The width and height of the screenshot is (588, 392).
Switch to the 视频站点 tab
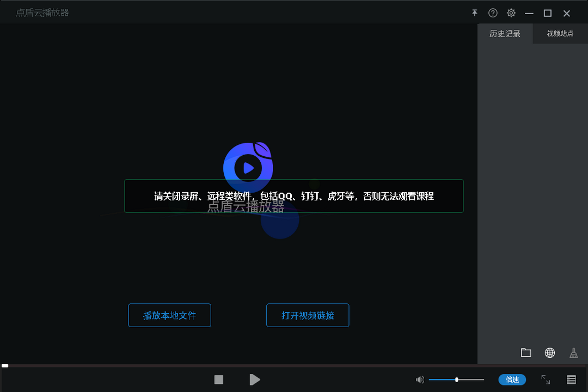coord(560,34)
